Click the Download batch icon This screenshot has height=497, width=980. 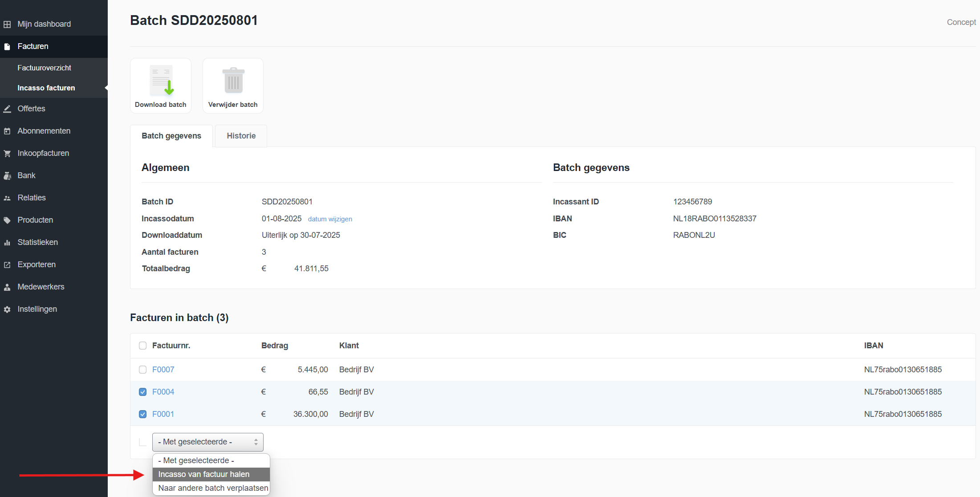coord(161,81)
